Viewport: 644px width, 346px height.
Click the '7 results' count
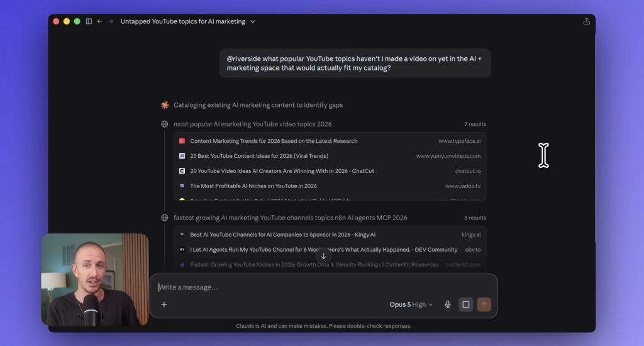coord(475,124)
